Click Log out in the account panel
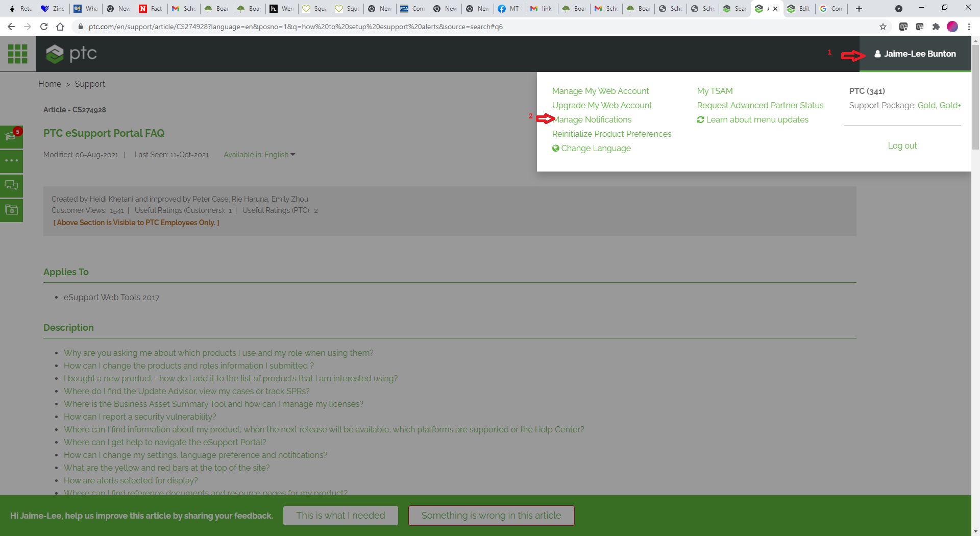980x536 pixels. pyautogui.click(x=902, y=145)
